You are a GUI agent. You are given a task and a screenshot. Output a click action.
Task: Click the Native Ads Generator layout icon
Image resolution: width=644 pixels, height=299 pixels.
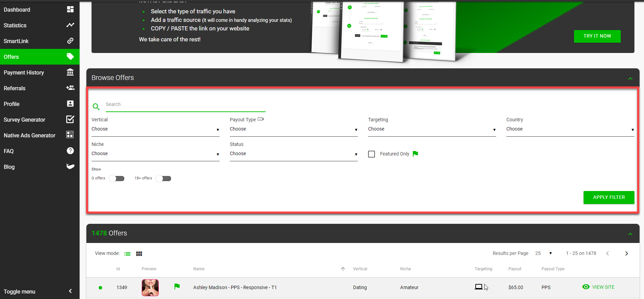[70, 135]
